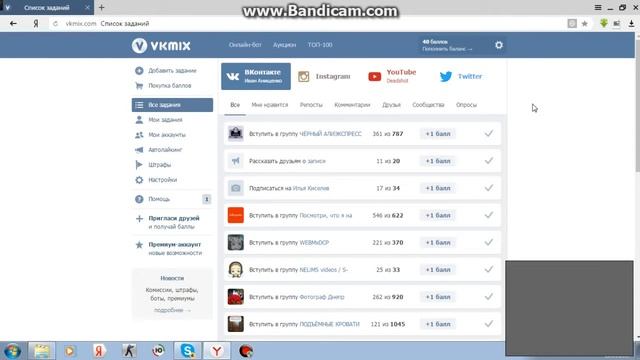Check the Фотограф Днепр task checkmark

pyautogui.click(x=489, y=297)
